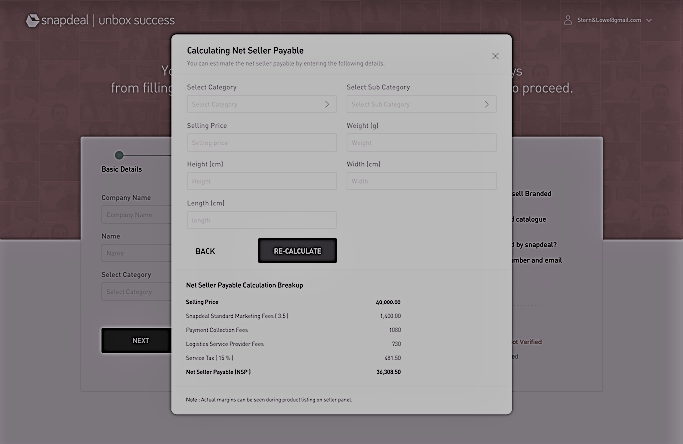The width and height of the screenshot is (683, 444).
Task: Click the Name field in background form
Action: [136, 253]
